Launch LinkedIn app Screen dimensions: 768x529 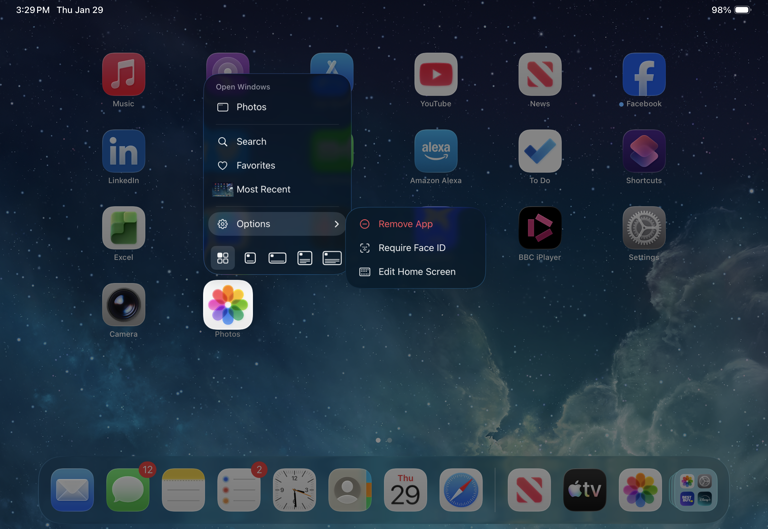pos(123,151)
